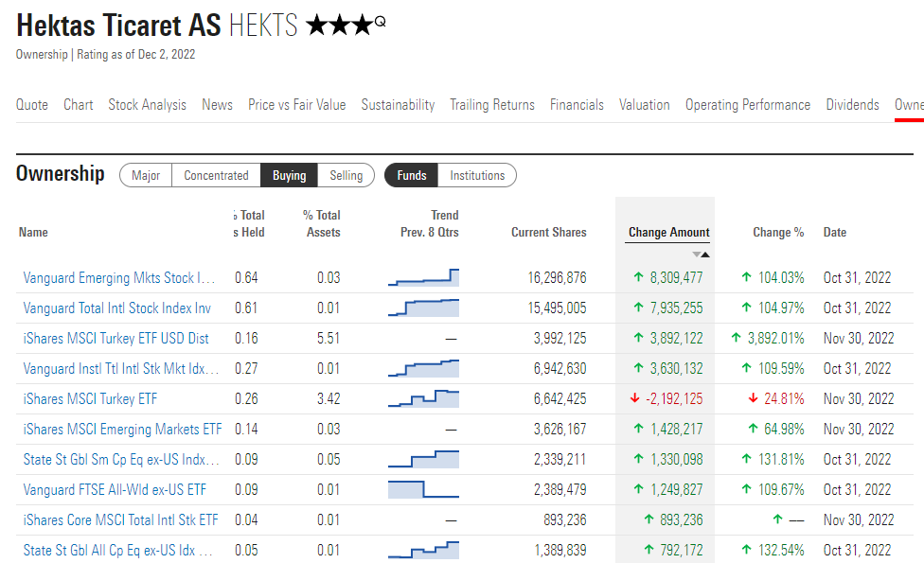This screenshot has width=924, height=563.
Task: Open the Price vs Fair Value tab
Action: pos(297,105)
